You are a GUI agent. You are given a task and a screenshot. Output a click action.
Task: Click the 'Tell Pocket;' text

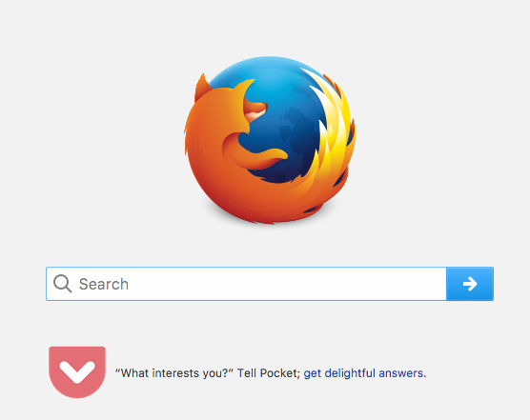pyautogui.click(x=269, y=373)
